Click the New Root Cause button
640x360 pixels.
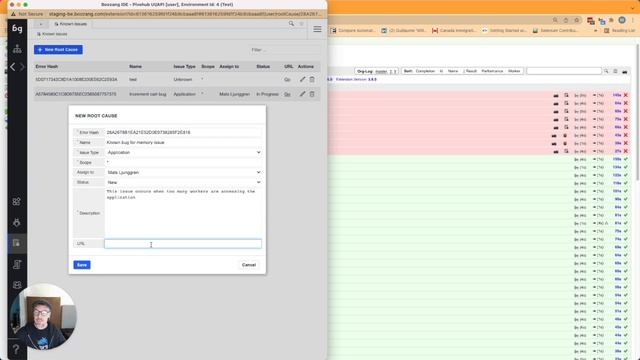tap(58, 49)
